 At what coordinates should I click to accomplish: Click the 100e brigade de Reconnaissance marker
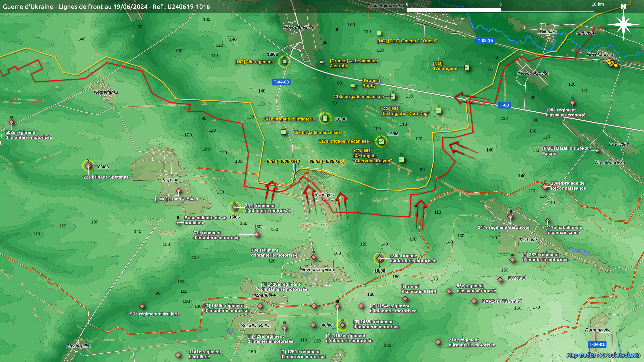[x=545, y=186]
